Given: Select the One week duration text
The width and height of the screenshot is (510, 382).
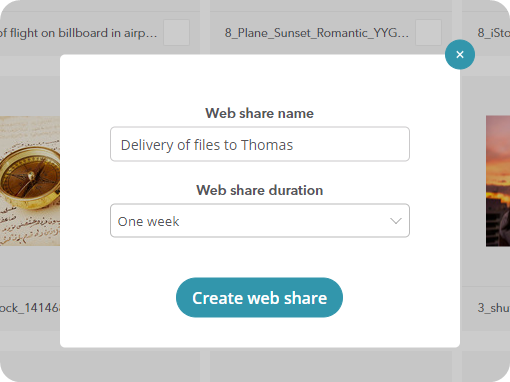Looking at the screenshot, I should click(148, 221).
